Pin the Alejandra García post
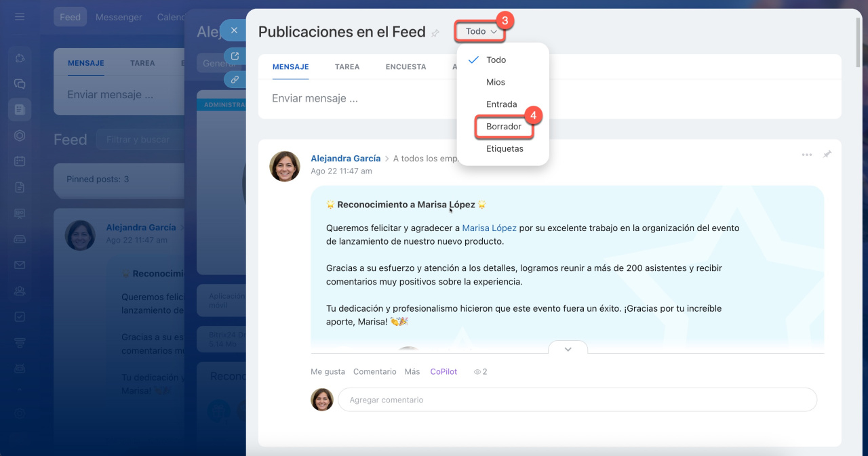This screenshot has width=868, height=456. click(827, 154)
